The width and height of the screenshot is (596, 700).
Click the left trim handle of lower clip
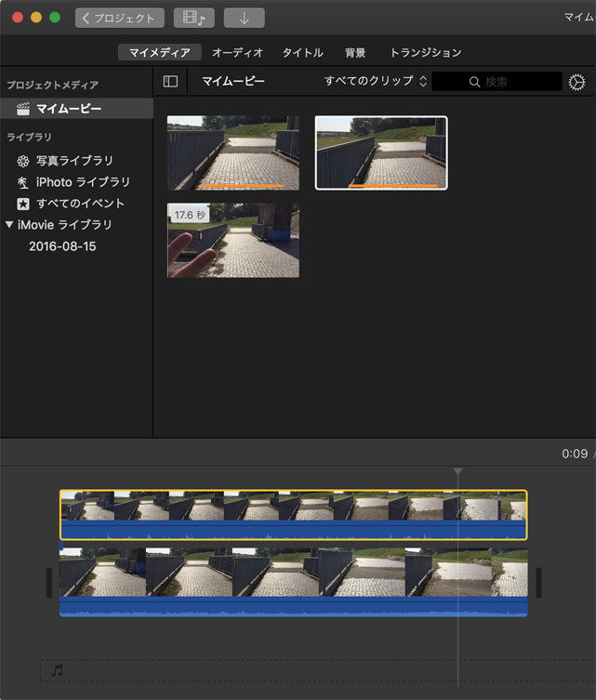point(49,583)
